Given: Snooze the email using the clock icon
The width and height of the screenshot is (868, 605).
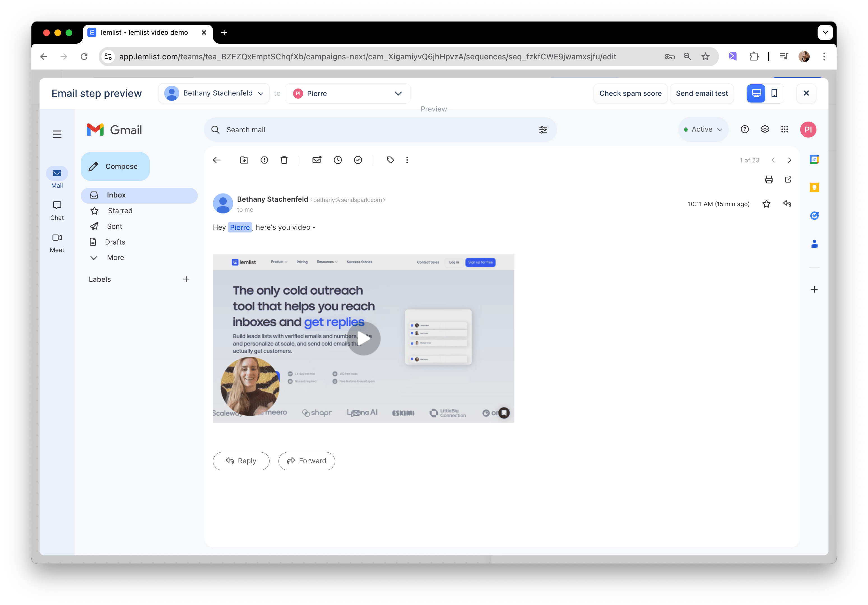Looking at the screenshot, I should click(x=338, y=160).
